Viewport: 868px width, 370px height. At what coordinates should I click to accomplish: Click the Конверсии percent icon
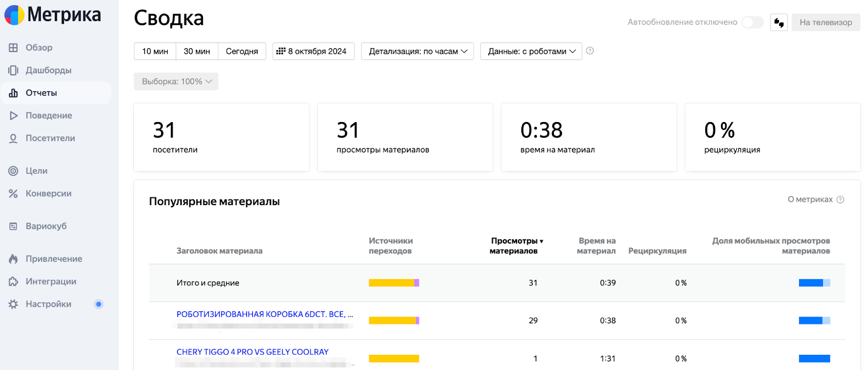[14, 194]
